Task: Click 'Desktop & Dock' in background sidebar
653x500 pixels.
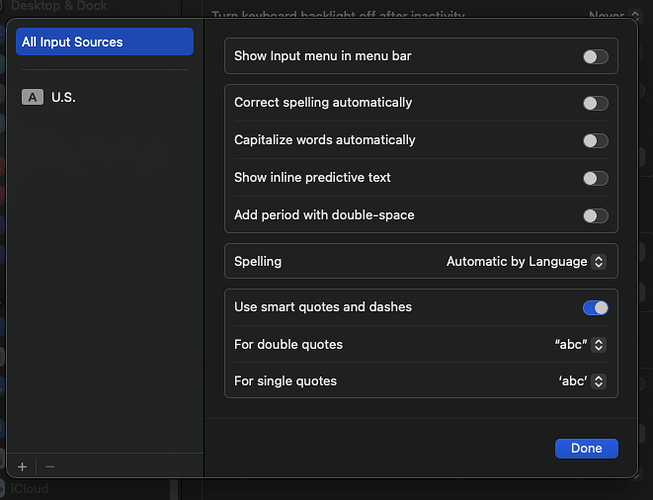Action: 59,6
